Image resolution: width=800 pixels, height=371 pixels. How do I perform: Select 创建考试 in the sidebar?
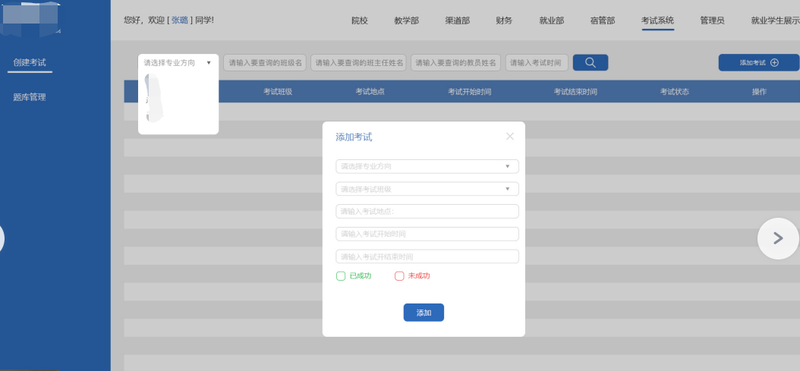[x=30, y=63]
